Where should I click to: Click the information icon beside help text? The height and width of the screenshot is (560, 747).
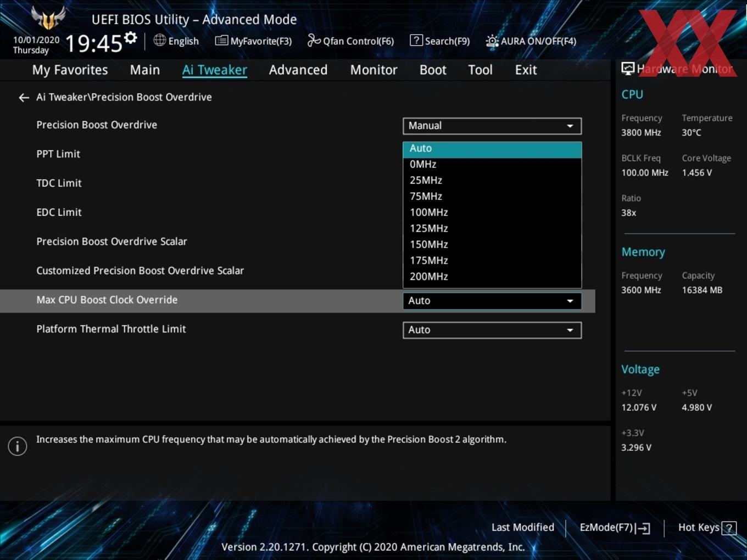(x=18, y=446)
